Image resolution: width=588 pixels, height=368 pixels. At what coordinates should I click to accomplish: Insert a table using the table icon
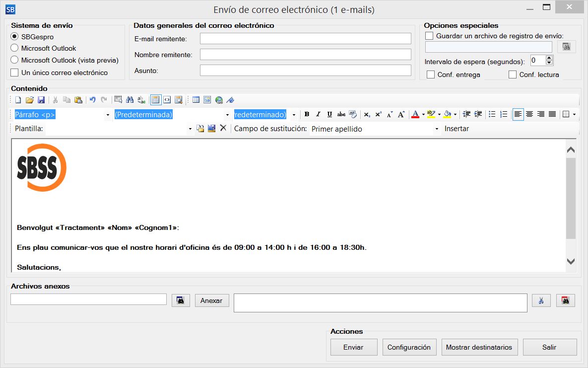pos(196,99)
